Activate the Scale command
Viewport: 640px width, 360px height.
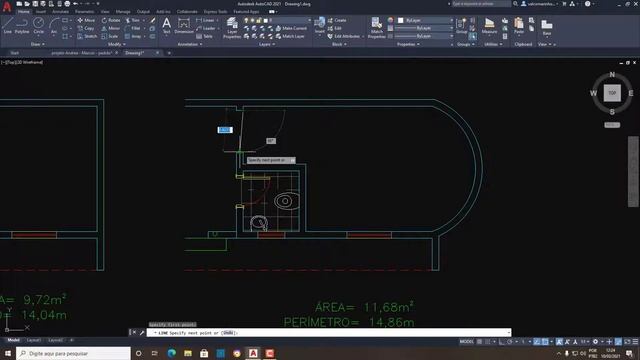coord(110,36)
